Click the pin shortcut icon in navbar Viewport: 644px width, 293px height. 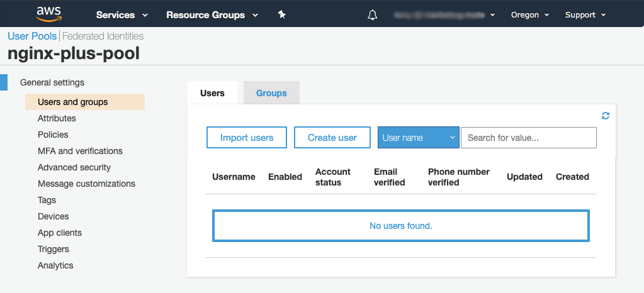click(x=281, y=14)
